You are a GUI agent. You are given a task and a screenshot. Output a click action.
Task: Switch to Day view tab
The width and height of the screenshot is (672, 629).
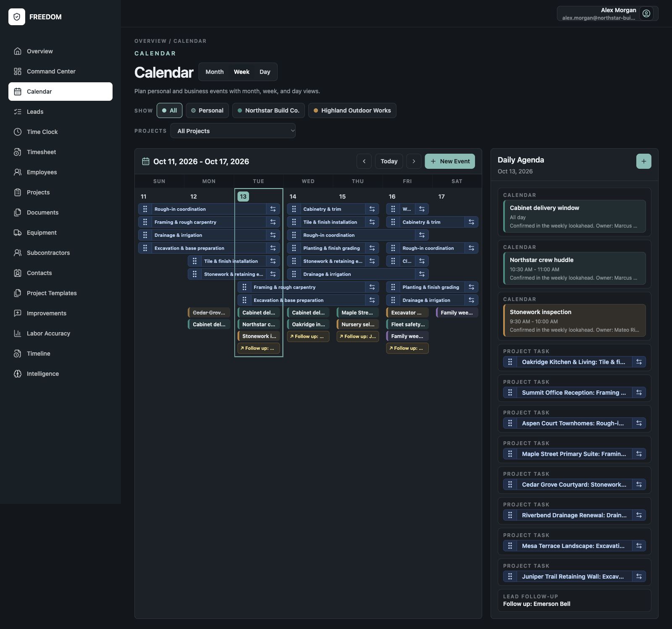(x=265, y=72)
